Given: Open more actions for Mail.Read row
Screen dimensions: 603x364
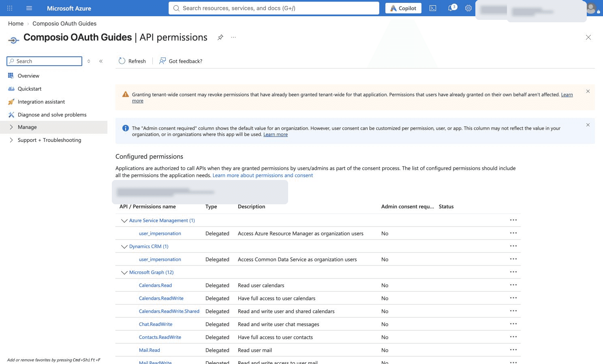Looking at the screenshot, I should point(513,350).
